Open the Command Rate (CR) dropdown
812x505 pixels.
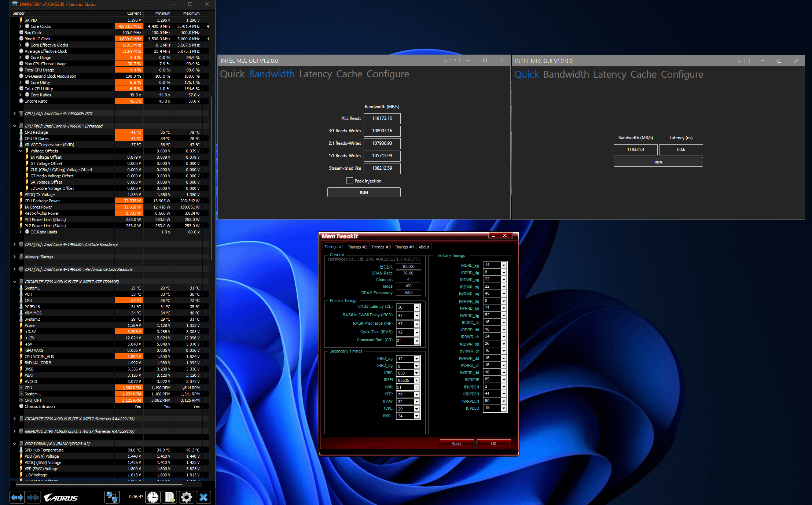[417, 341]
